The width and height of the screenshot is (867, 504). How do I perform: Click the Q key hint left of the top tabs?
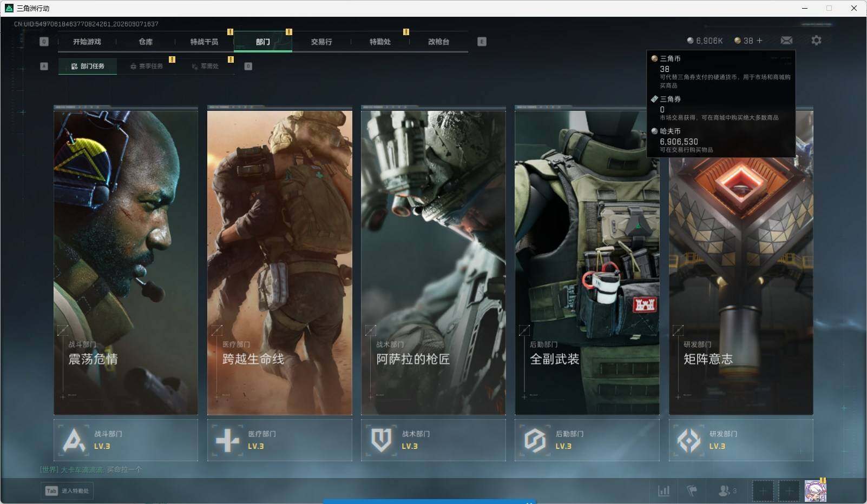(x=44, y=42)
